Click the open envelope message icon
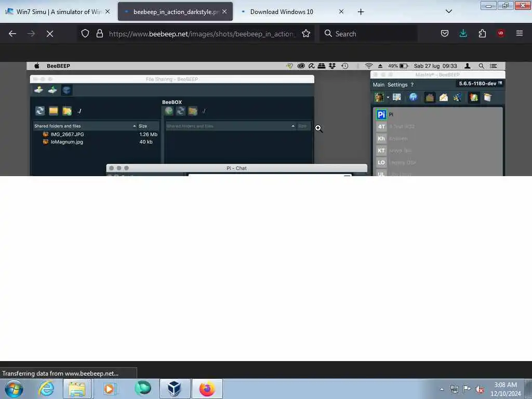The height and width of the screenshot is (399, 532). (444, 98)
